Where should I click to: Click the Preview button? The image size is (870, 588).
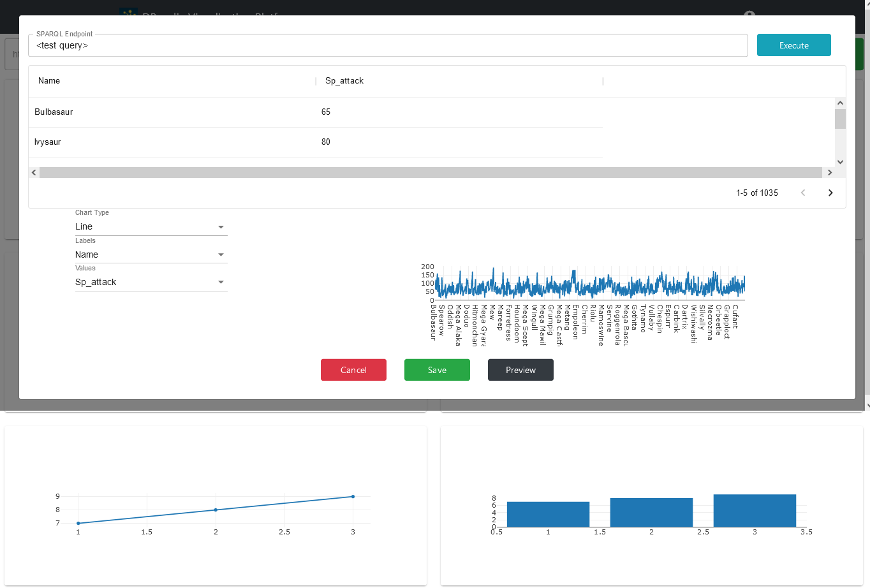pos(520,370)
